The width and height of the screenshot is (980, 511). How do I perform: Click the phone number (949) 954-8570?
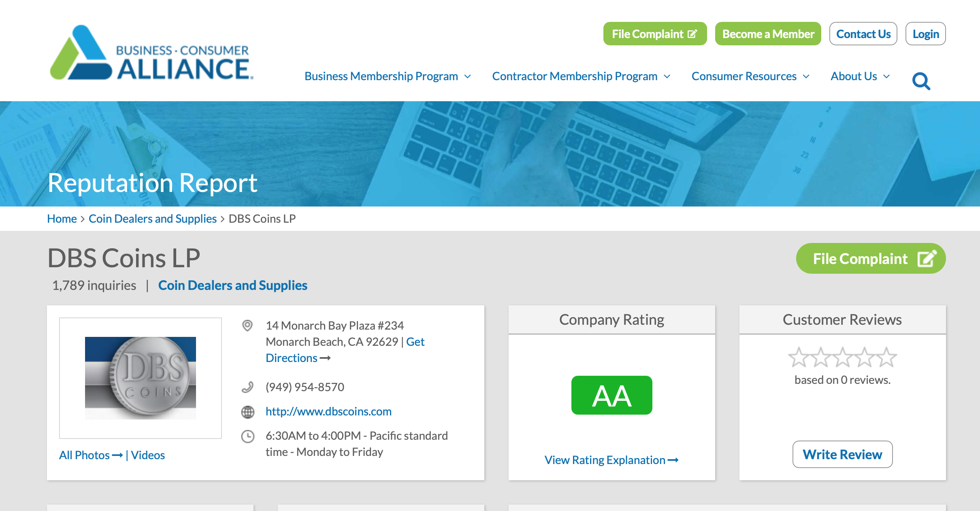tap(305, 387)
